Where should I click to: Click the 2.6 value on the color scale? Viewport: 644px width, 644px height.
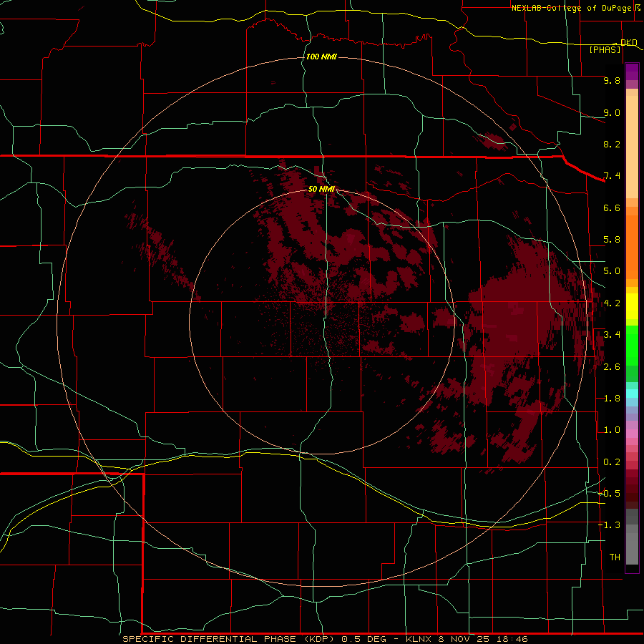[x=612, y=367]
